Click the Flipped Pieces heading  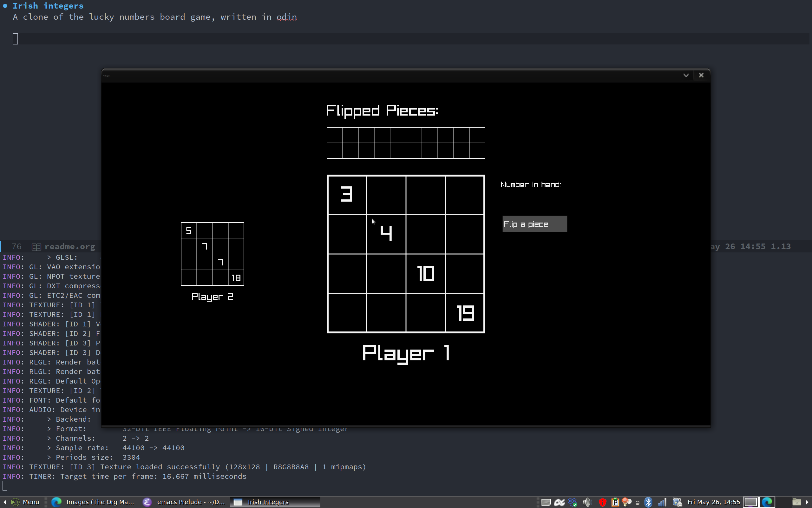(x=382, y=111)
